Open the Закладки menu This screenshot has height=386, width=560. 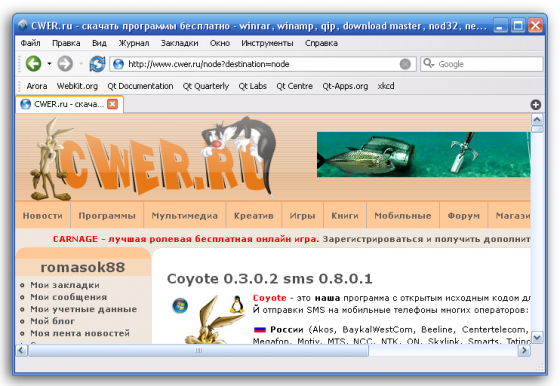click(x=179, y=43)
